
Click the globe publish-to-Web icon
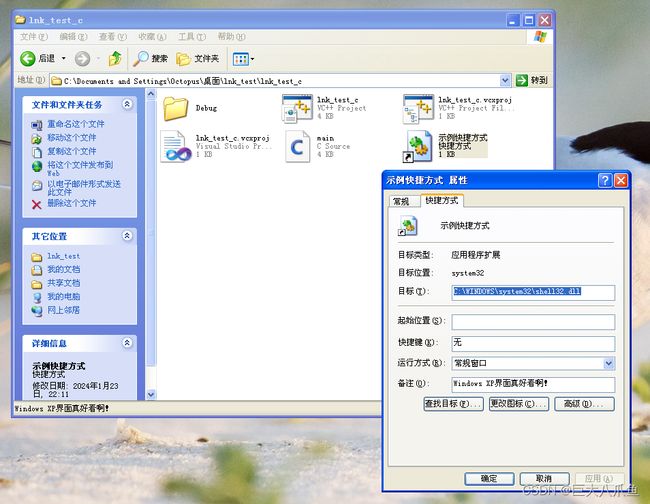click(37, 166)
